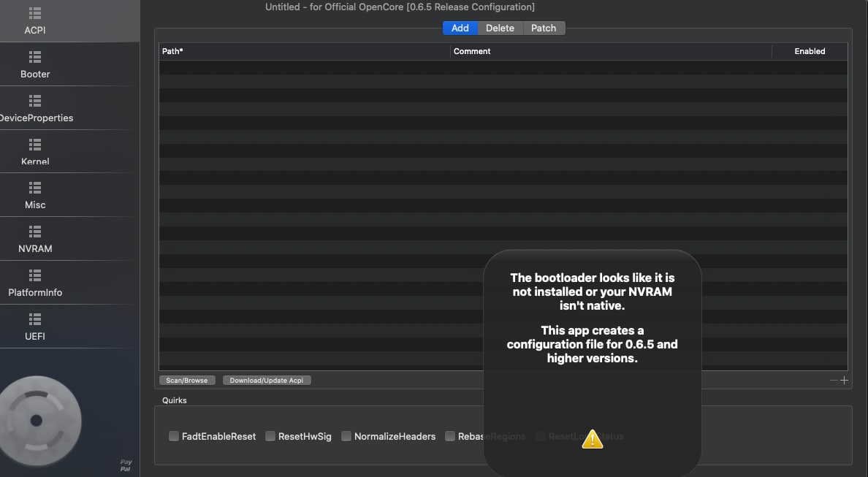Enable the RebaseRegions quirk
Viewport: 868px width, 477px height.
[450, 436]
